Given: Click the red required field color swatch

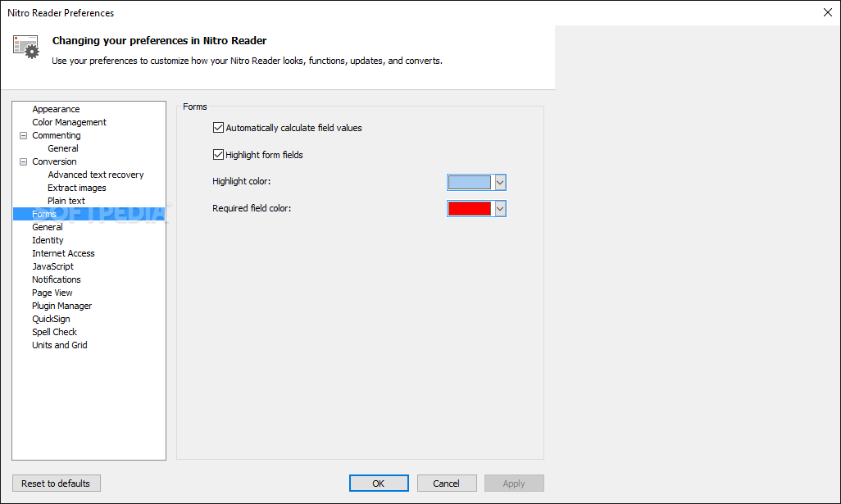Looking at the screenshot, I should pos(470,209).
